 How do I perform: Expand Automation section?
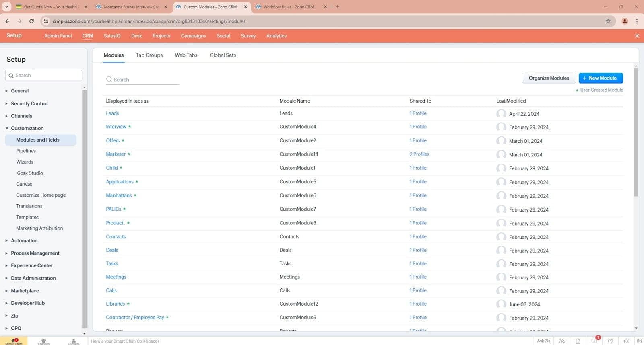click(24, 240)
